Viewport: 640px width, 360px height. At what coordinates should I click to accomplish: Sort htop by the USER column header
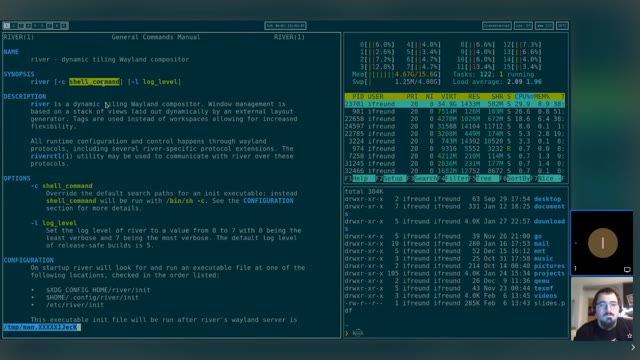(376, 97)
